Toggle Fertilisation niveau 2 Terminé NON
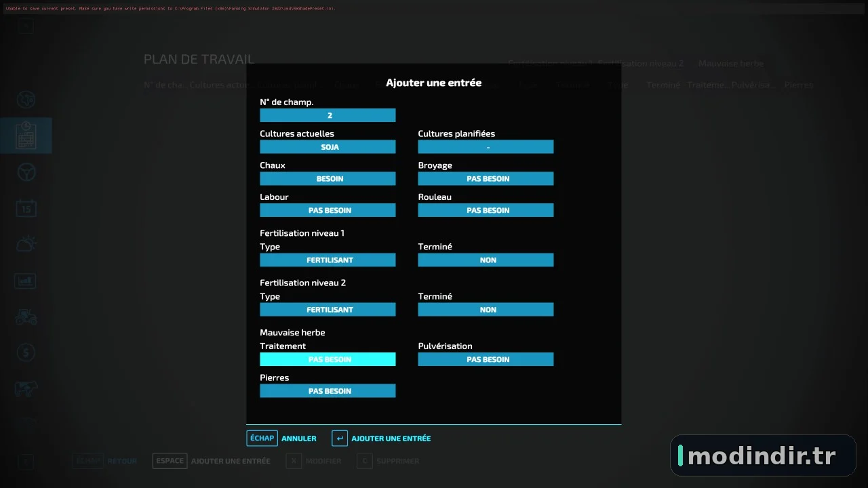The width and height of the screenshot is (868, 488). click(x=486, y=310)
